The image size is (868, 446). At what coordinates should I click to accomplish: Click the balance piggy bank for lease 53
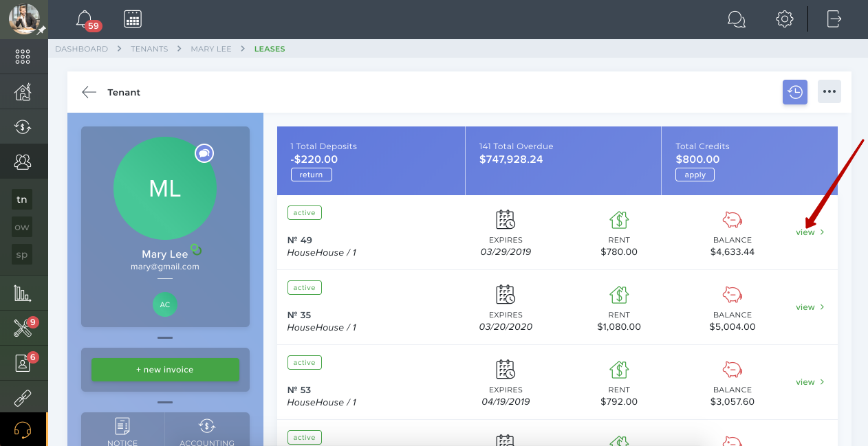tap(733, 370)
